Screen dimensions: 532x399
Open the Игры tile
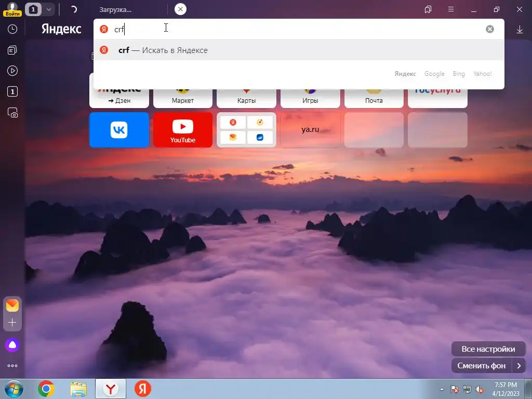(310, 98)
